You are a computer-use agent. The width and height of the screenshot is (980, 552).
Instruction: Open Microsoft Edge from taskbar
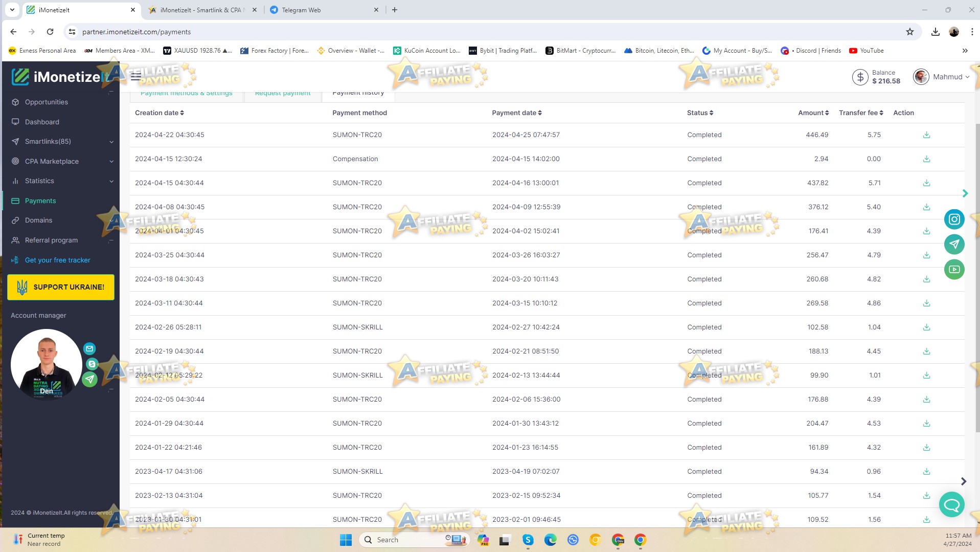click(x=550, y=540)
